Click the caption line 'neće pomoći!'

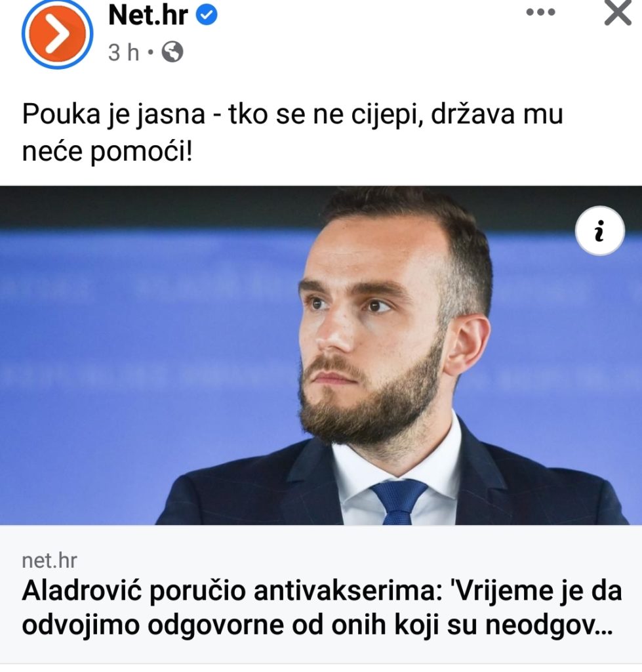coord(107,152)
